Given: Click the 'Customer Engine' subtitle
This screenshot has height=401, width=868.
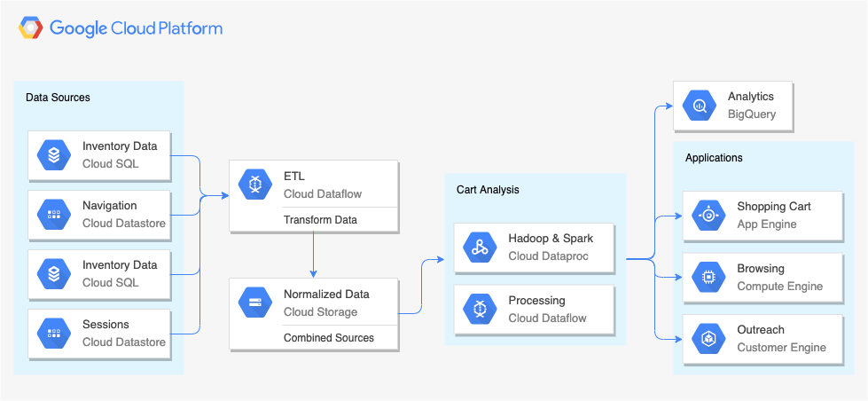Looking at the screenshot, I should pos(782,348).
